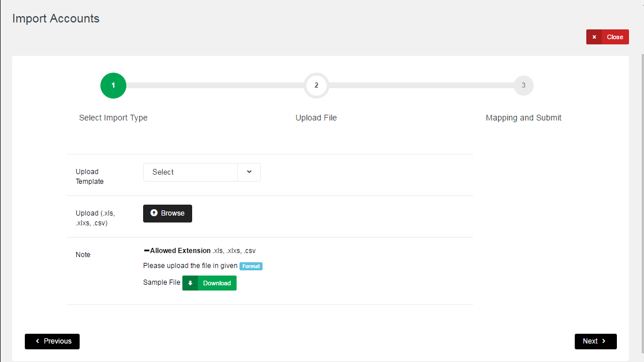Click the X icon on the red Close button

tap(594, 37)
